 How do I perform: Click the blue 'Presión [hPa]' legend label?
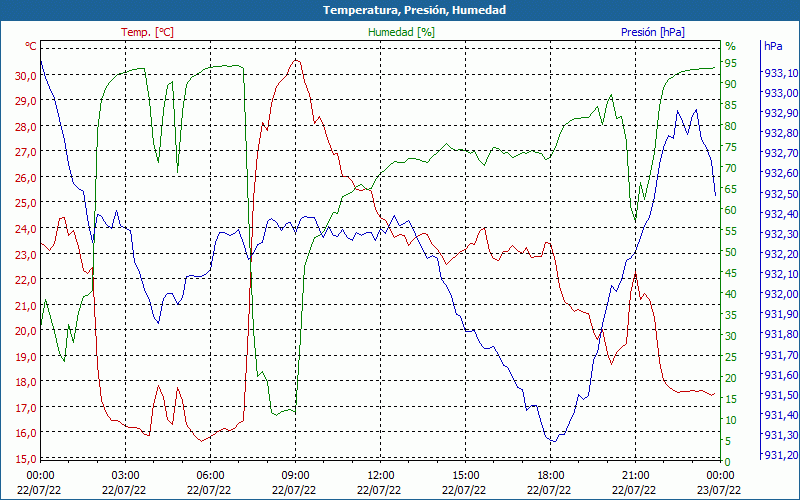[653, 32]
